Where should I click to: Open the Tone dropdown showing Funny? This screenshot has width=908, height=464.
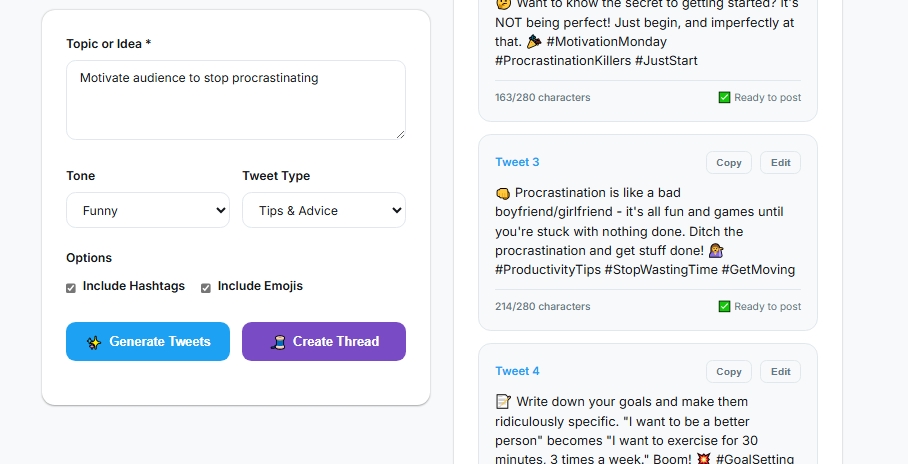[x=148, y=211]
